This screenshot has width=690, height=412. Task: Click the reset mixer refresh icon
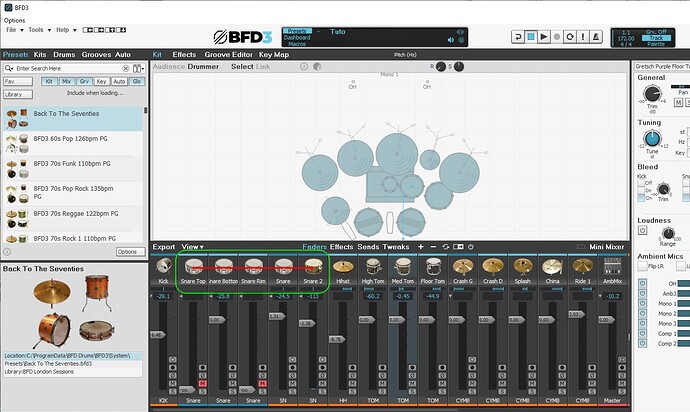[x=445, y=247]
